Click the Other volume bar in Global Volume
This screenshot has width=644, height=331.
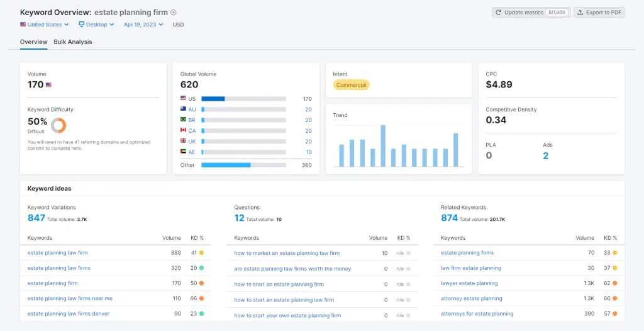pyautogui.click(x=243, y=165)
